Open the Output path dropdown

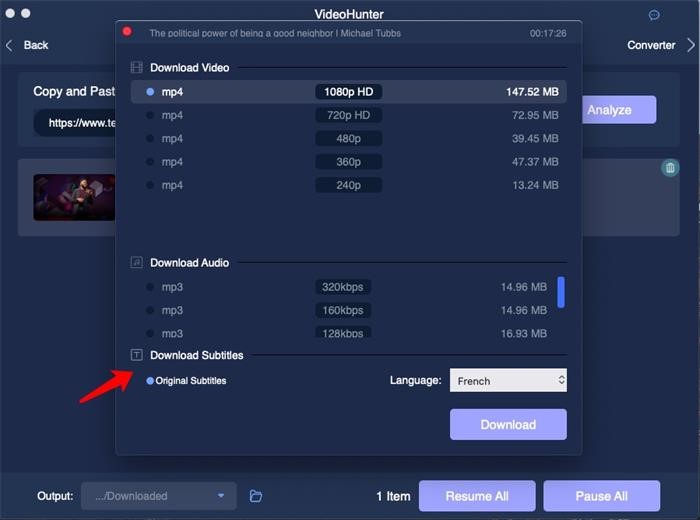(x=158, y=496)
